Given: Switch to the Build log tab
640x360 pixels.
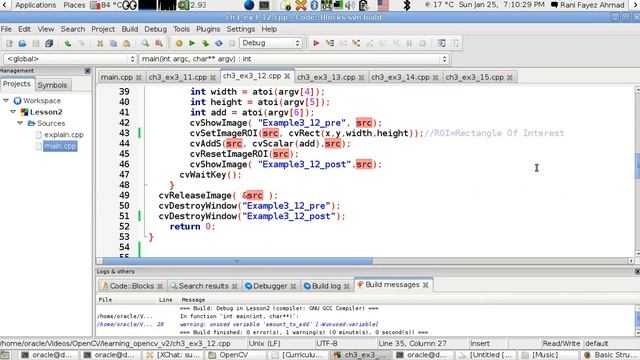Looking at the screenshot, I should (327, 286).
